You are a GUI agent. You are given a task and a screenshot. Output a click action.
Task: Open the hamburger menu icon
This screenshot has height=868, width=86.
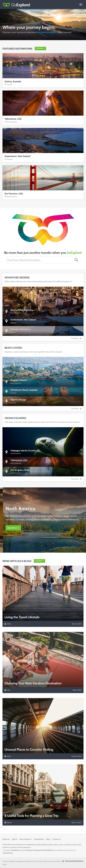(81, 5)
